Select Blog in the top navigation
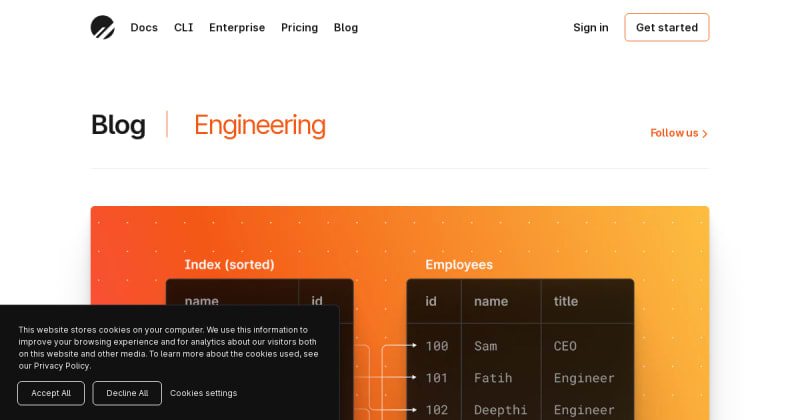The width and height of the screenshot is (800, 420). tap(346, 27)
